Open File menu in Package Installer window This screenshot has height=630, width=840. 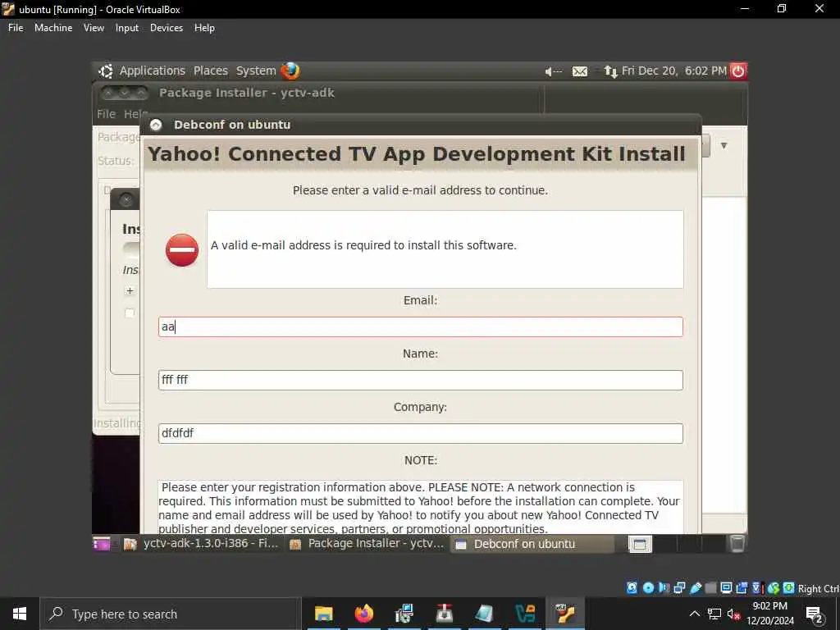click(106, 114)
